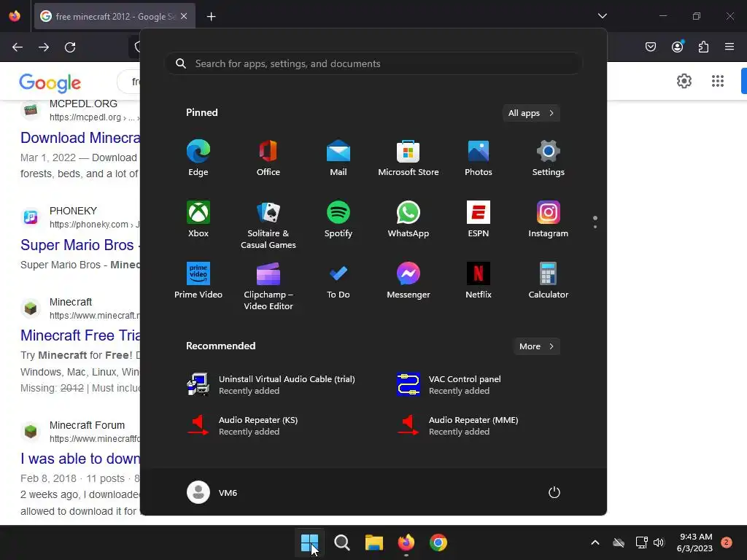This screenshot has height=560, width=747.
Task: Click Firefox forward navigation arrow
Action: pos(44,47)
